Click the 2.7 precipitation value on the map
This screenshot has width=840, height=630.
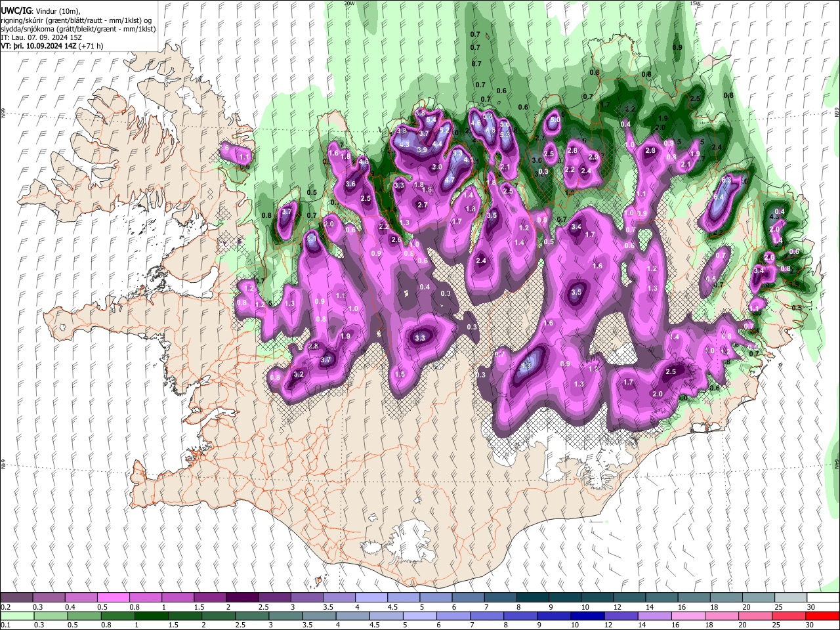click(423, 205)
